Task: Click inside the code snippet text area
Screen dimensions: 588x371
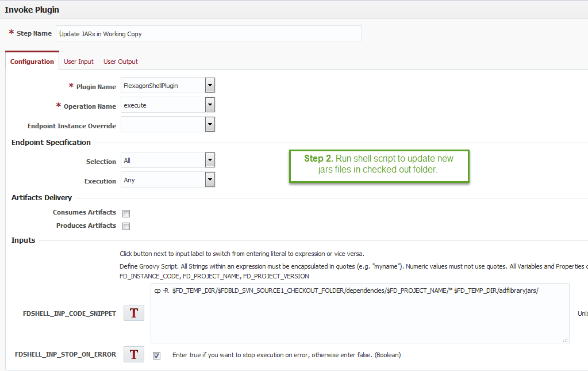Action: point(360,313)
